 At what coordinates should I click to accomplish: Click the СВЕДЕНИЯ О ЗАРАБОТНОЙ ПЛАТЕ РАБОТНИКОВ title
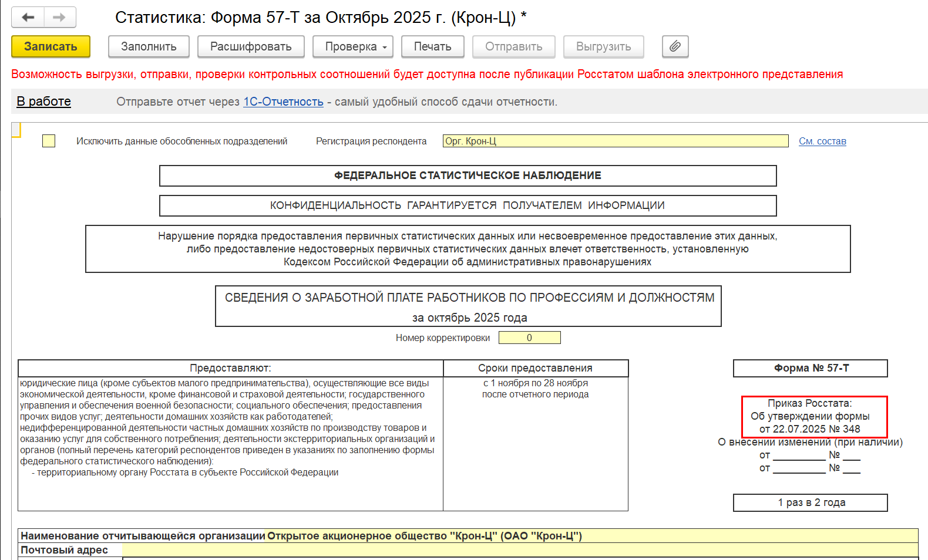click(x=469, y=298)
